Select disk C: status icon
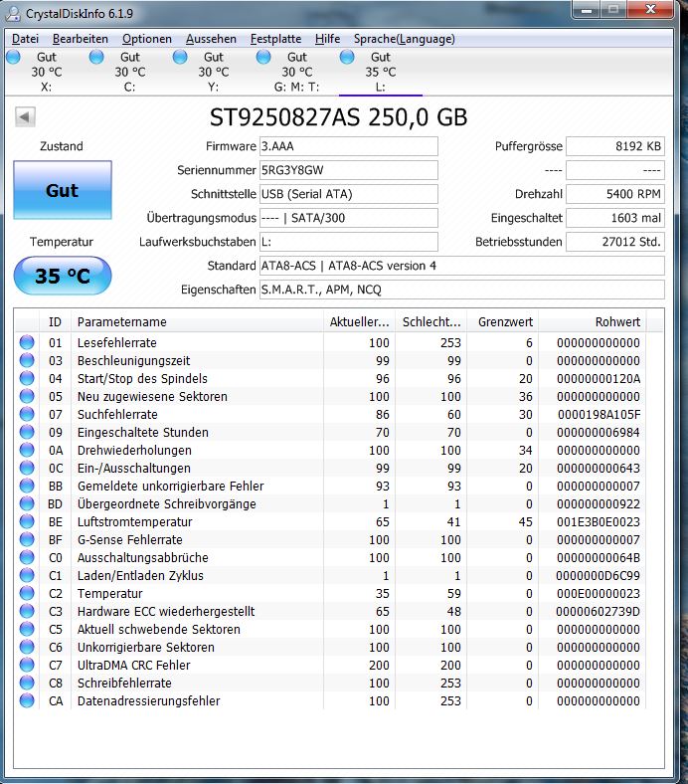The height and width of the screenshot is (784, 688). click(x=96, y=57)
